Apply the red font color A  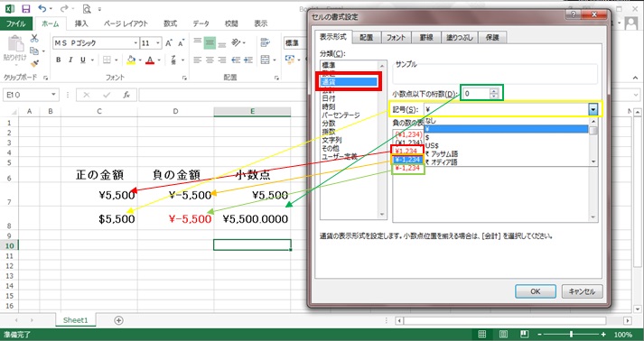pyautogui.click(x=150, y=60)
